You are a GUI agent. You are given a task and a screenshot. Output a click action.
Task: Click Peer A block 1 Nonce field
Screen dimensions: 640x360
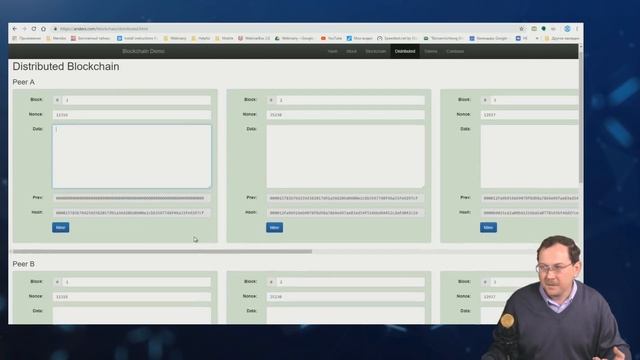tap(132, 115)
